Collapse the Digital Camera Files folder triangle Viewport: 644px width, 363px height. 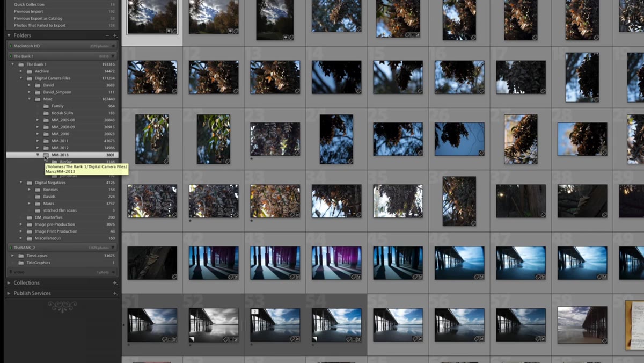[x=21, y=78]
